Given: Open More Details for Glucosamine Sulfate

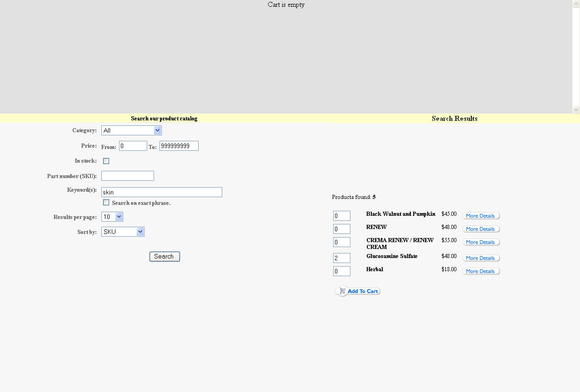Looking at the screenshot, I should coord(481,258).
